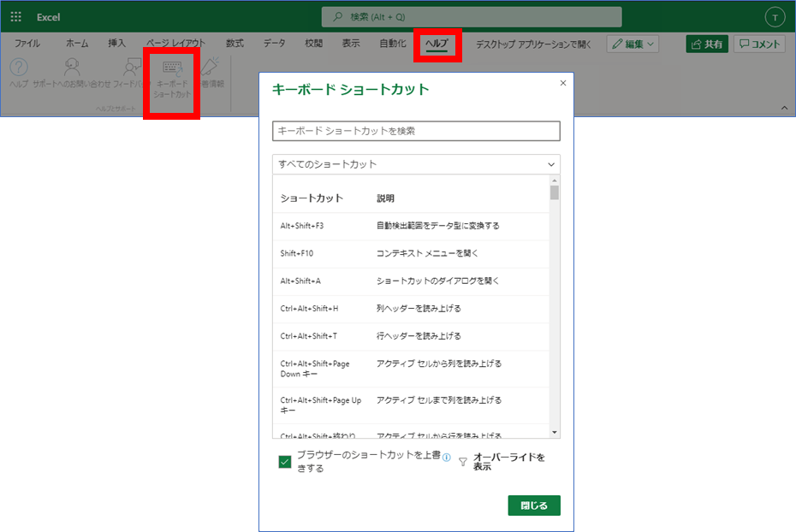Image resolution: width=796 pixels, height=532 pixels.
Task: Click the filter icon for override display
Action: (463, 462)
